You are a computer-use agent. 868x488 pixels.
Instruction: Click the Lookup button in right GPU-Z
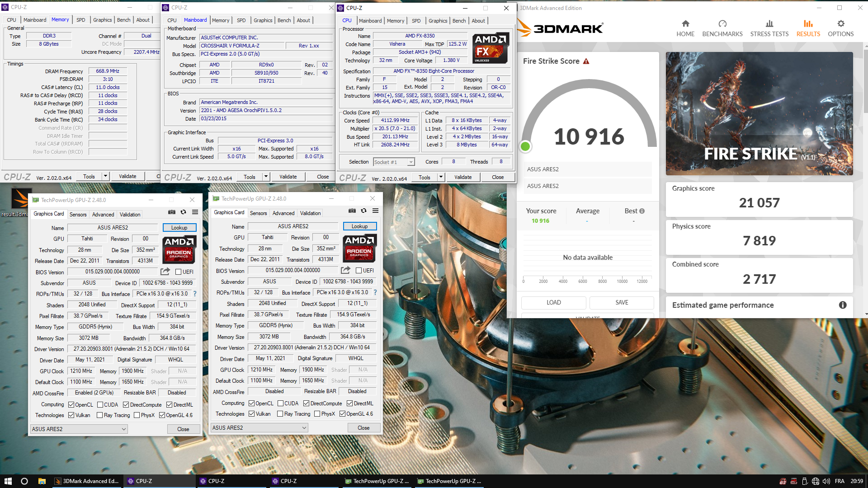tap(359, 226)
